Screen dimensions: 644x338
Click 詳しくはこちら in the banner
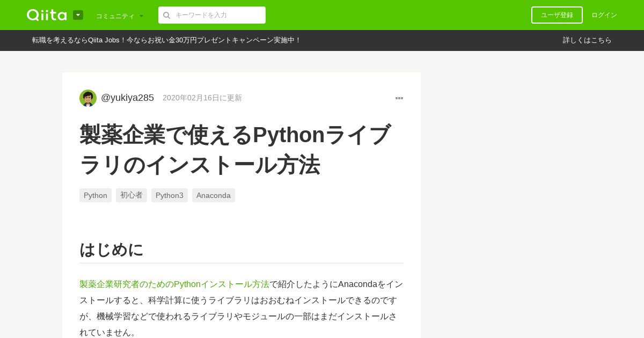click(x=587, y=40)
